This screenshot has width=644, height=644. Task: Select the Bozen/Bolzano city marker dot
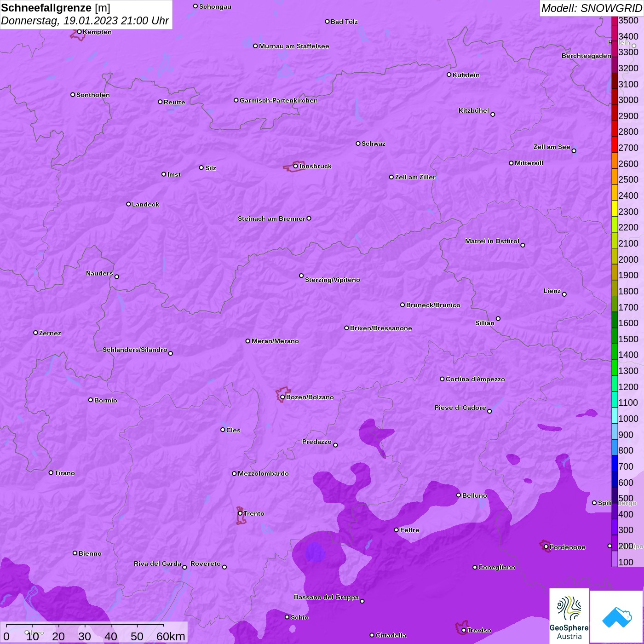(x=282, y=397)
